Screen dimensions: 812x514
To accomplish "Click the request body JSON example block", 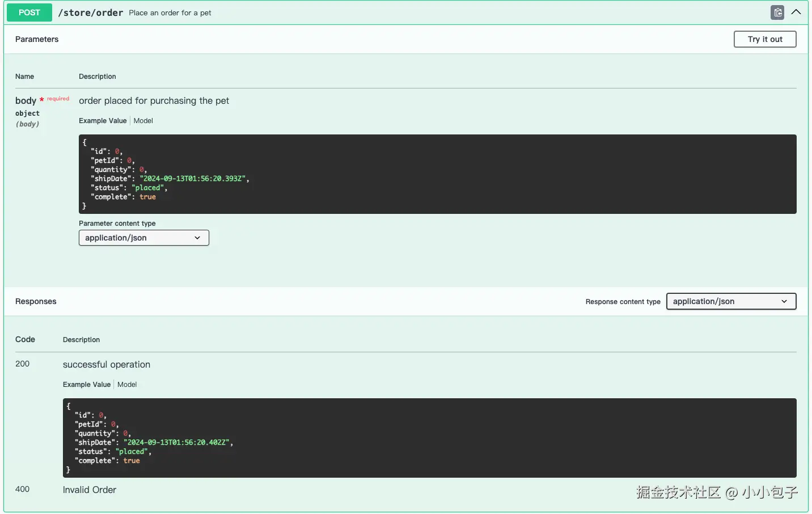I will coord(438,174).
